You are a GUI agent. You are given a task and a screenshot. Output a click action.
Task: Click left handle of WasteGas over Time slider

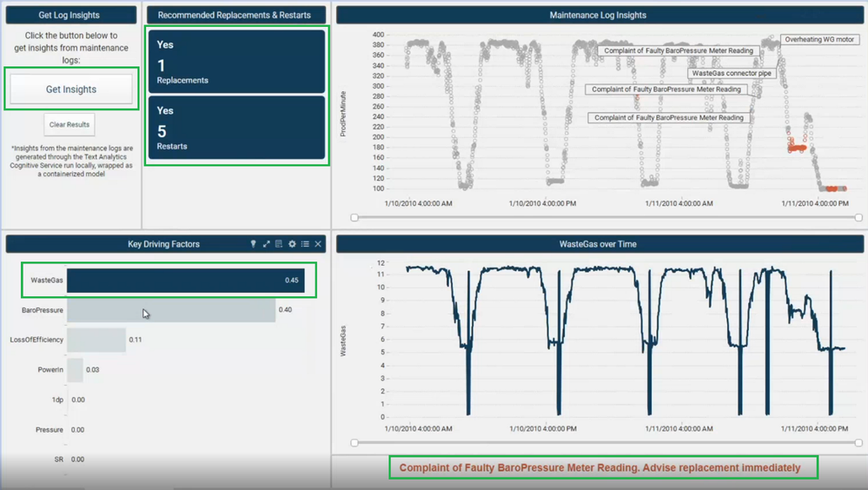click(x=354, y=443)
